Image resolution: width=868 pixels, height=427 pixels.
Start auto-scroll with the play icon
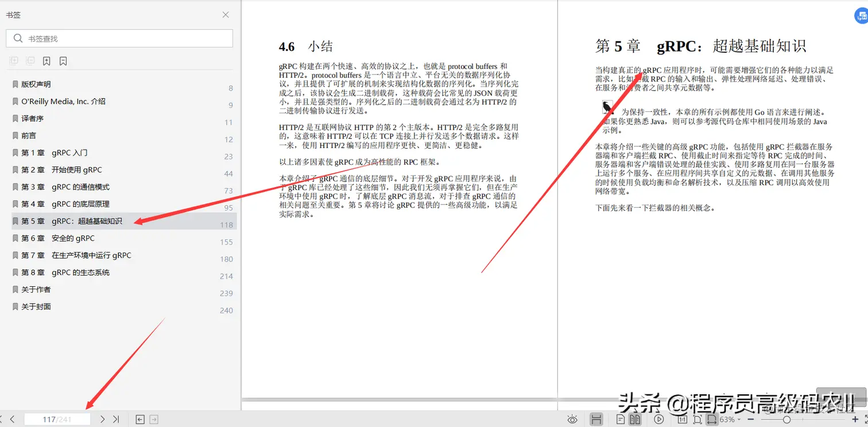click(659, 420)
